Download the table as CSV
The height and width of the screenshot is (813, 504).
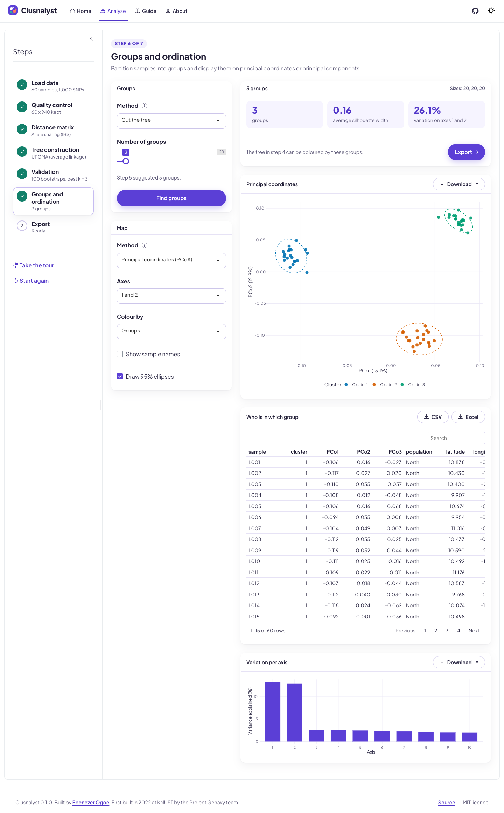[433, 417]
